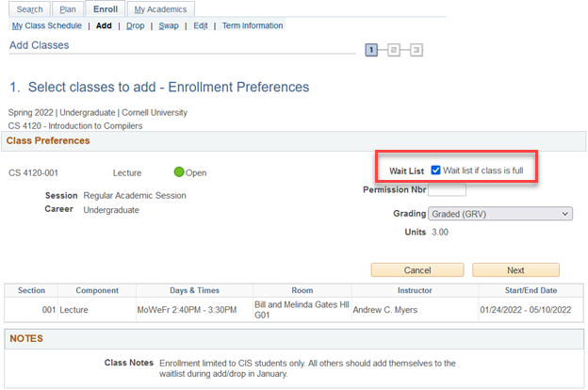Select the Add sub-navigation link

pos(104,25)
